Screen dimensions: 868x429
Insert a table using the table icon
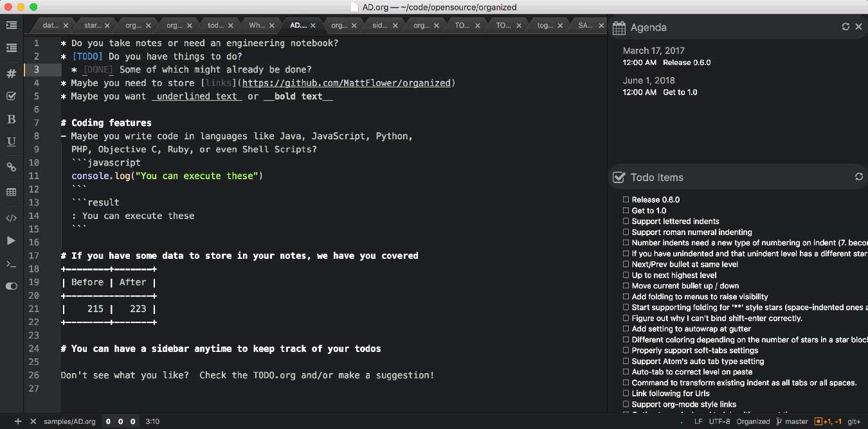coord(11,192)
